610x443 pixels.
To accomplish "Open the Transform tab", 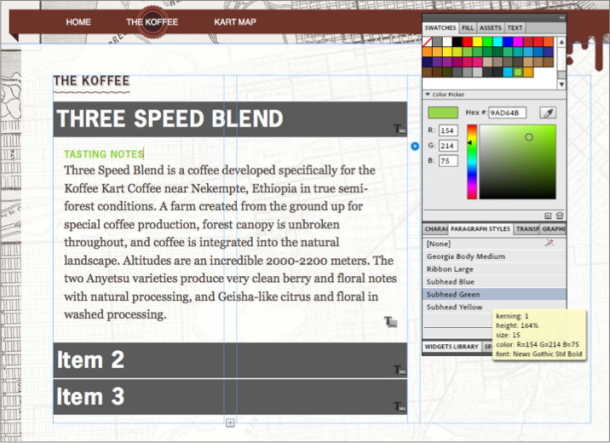I will click(x=527, y=229).
